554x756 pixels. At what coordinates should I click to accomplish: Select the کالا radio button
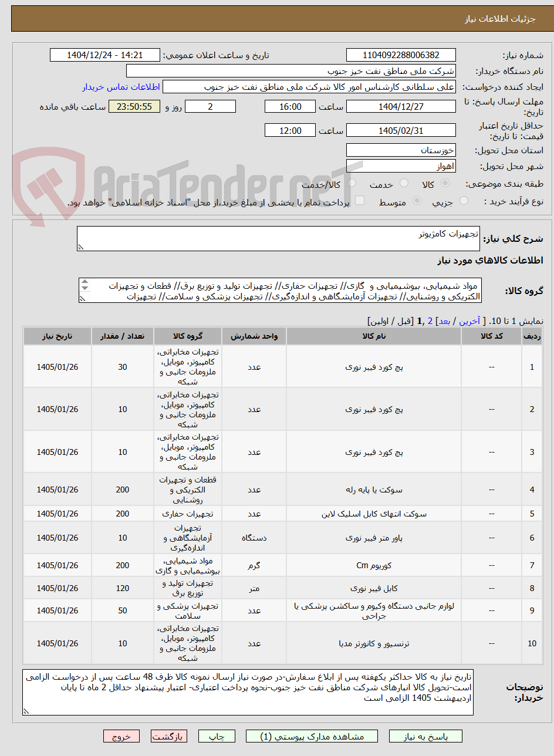445,184
